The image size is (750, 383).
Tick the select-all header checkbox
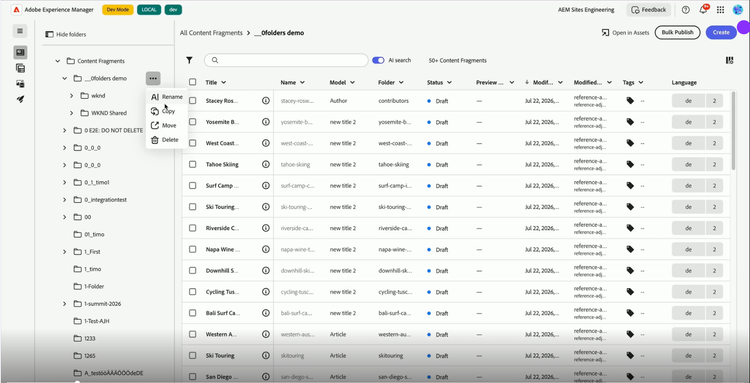[x=192, y=82]
